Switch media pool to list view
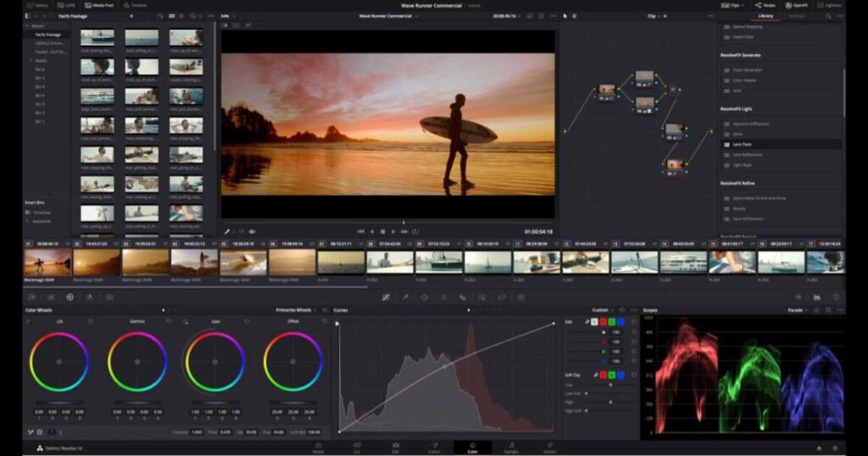The image size is (868, 456). point(181,16)
